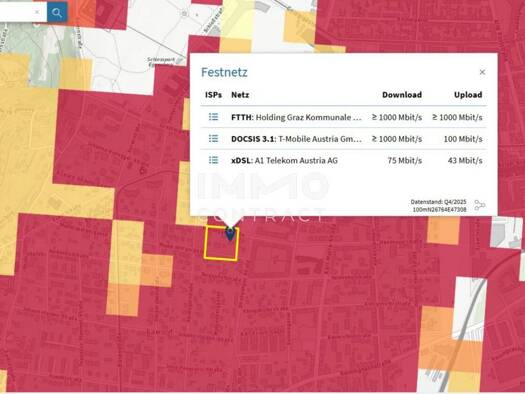The width and height of the screenshot is (525, 394).
Task: Select the FTTH Holding Graz Kommunale row
Action: click(x=344, y=117)
